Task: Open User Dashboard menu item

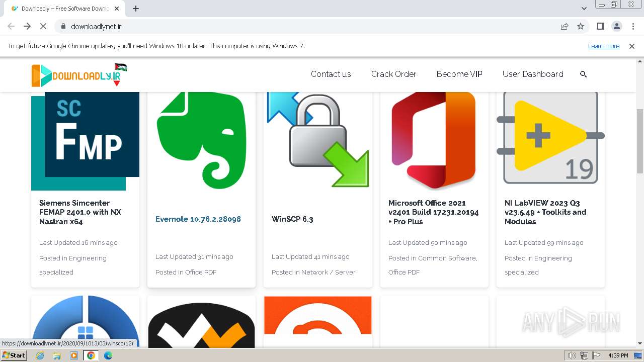Action: 533,74
